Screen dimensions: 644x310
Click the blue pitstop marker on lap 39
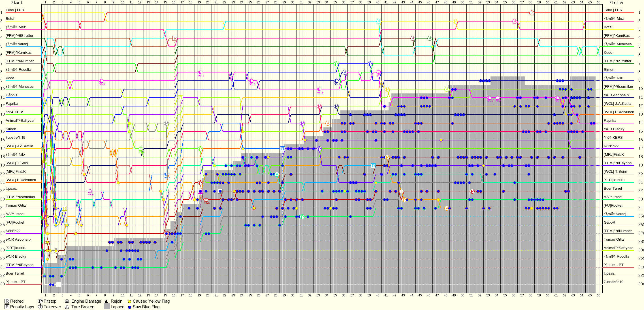[x=370, y=64]
